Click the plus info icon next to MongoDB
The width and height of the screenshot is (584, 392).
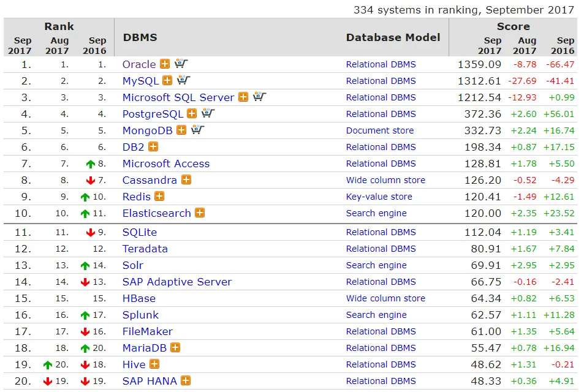(181, 130)
